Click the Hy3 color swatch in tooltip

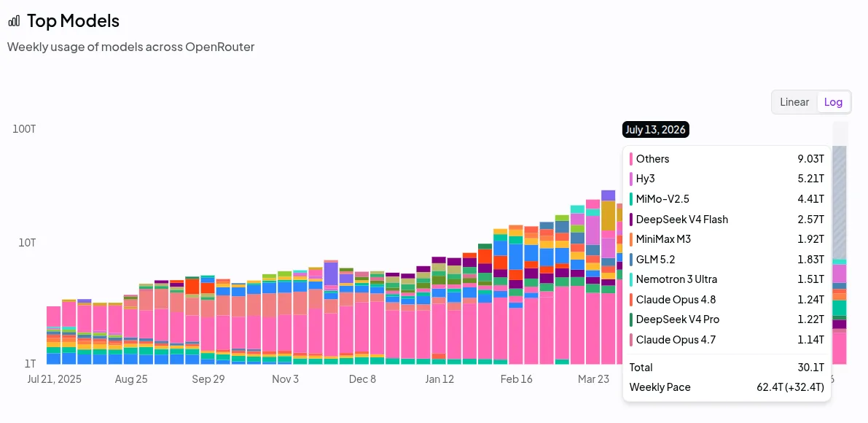click(x=631, y=179)
